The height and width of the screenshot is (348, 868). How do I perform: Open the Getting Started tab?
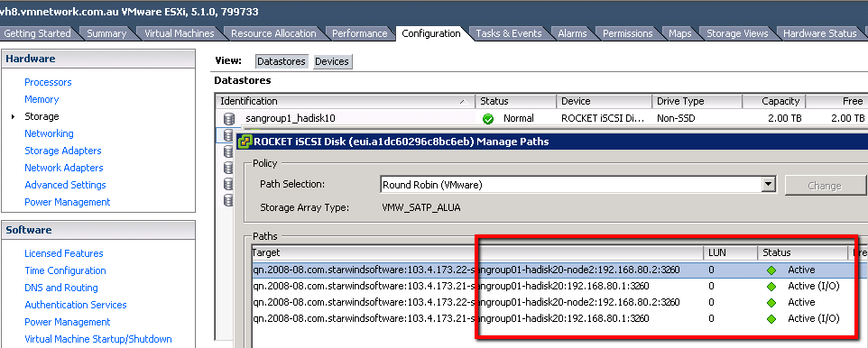click(37, 33)
